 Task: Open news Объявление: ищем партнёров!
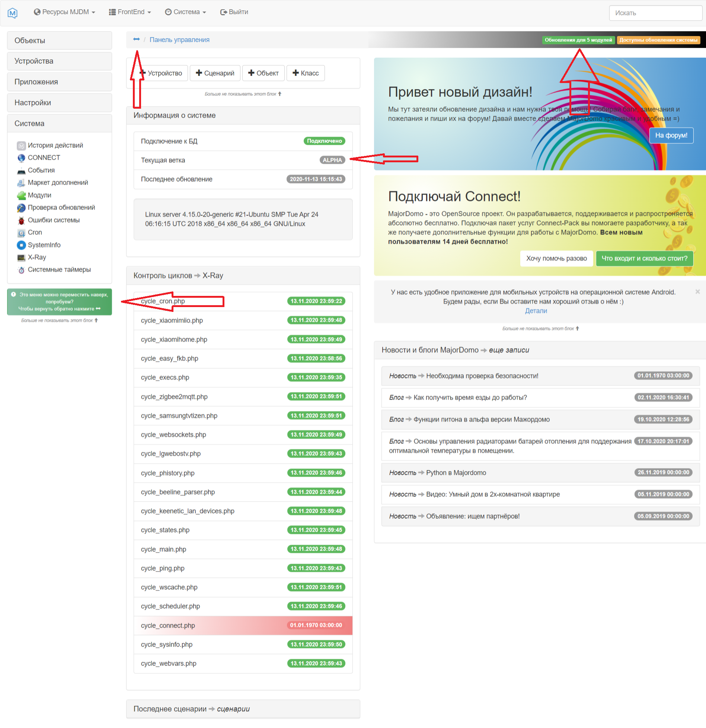473,516
